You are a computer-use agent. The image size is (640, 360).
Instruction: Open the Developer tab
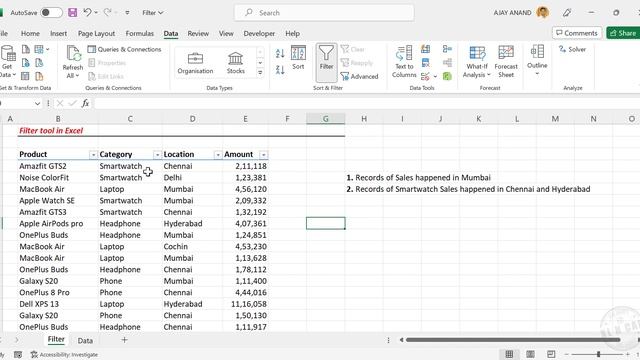[x=259, y=33]
